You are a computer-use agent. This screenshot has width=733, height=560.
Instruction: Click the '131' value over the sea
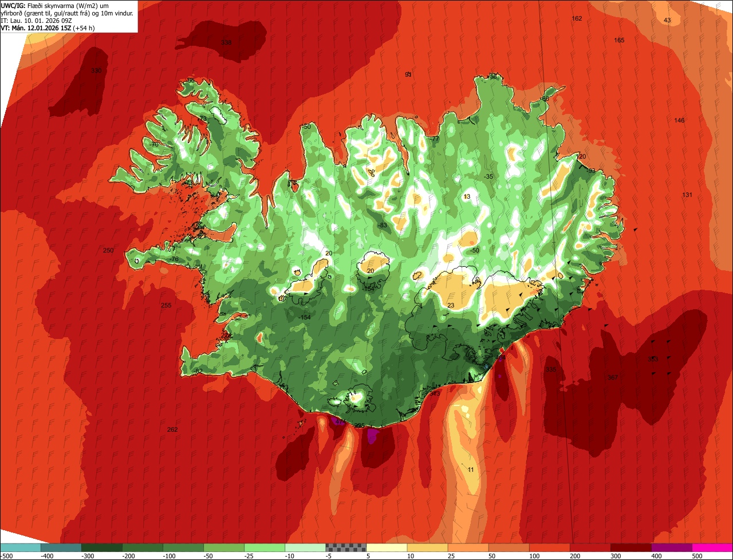coord(687,195)
